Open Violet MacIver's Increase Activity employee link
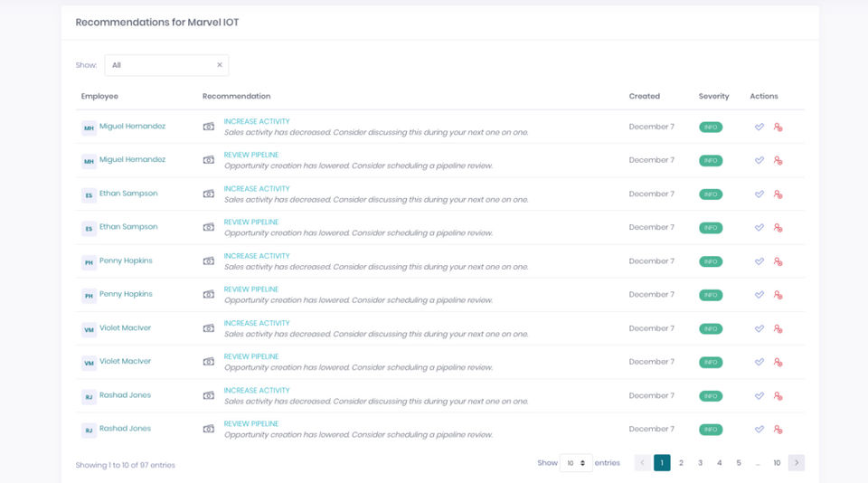This screenshot has height=483, width=868. coord(125,327)
